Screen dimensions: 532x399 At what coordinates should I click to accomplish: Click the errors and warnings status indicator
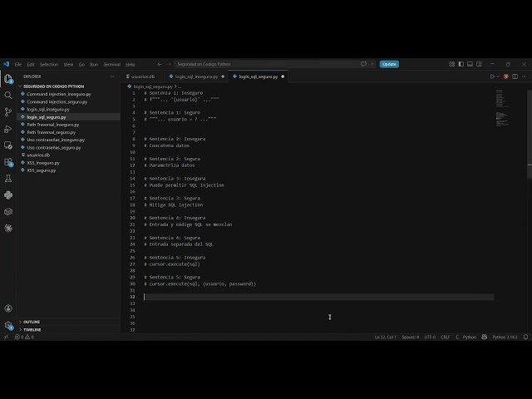[x=24, y=337]
